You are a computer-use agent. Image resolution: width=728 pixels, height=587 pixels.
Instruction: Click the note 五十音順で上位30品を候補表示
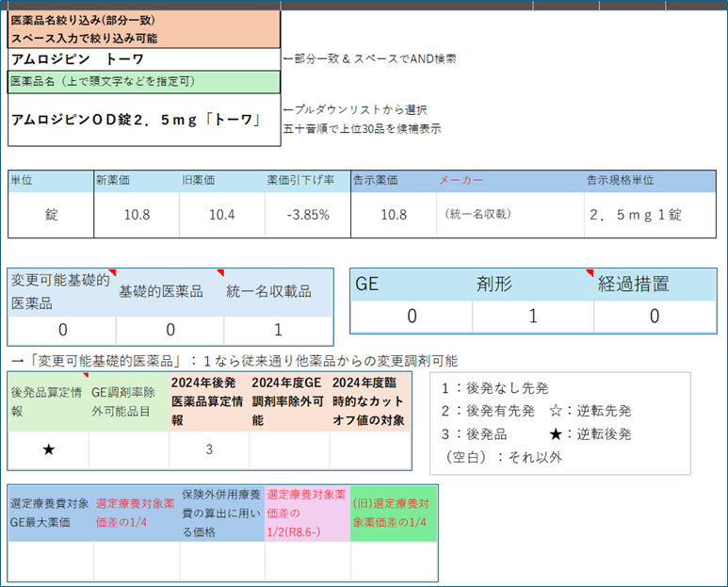tap(363, 129)
